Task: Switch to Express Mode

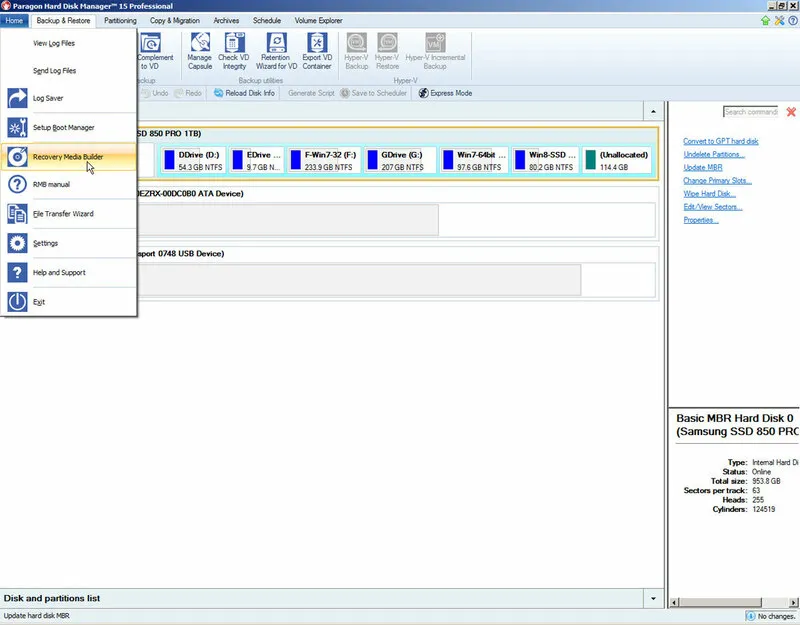Action: pos(445,93)
